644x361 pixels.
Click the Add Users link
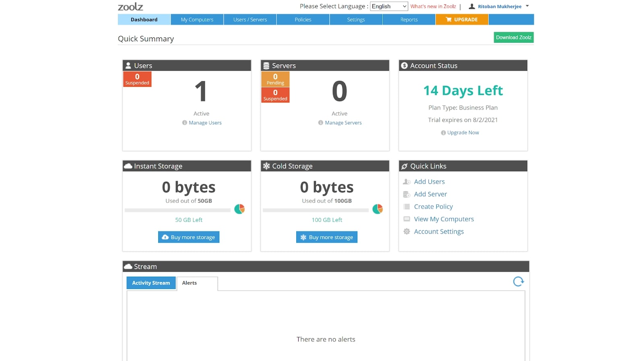tap(429, 182)
